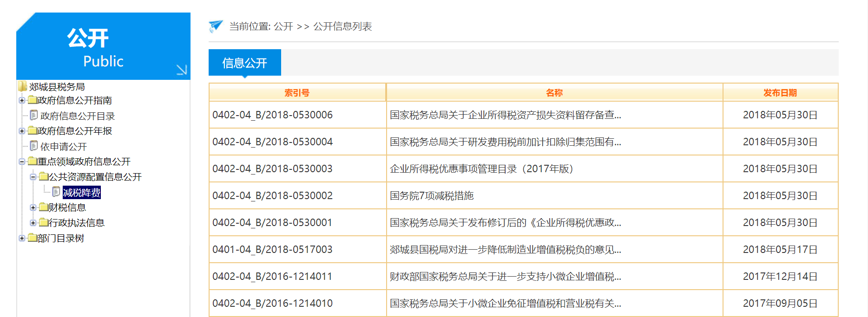Viewport: 868px width, 317px height.
Task: Click the date 2017年09月05日
Action: pos(780,303)
